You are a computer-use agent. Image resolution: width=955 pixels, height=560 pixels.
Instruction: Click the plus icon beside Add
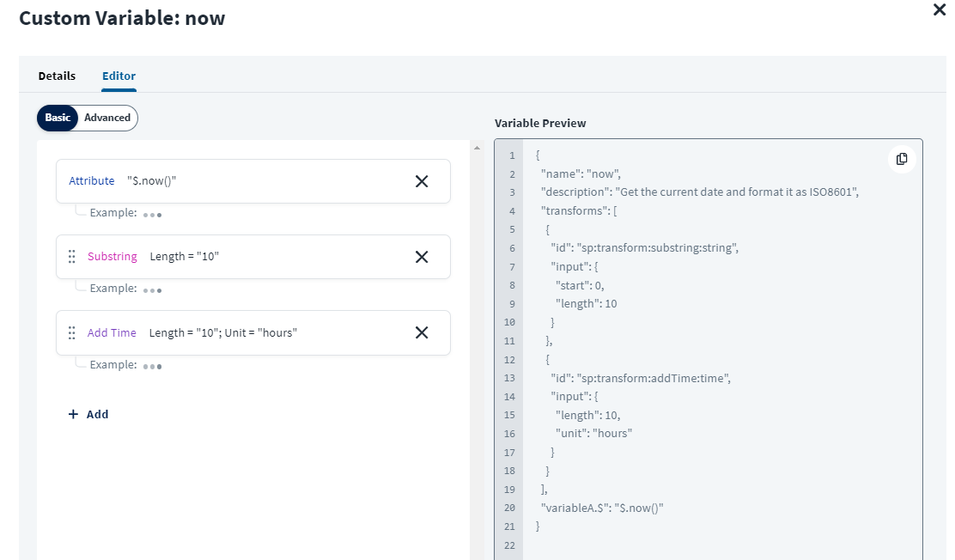(74, 414)
